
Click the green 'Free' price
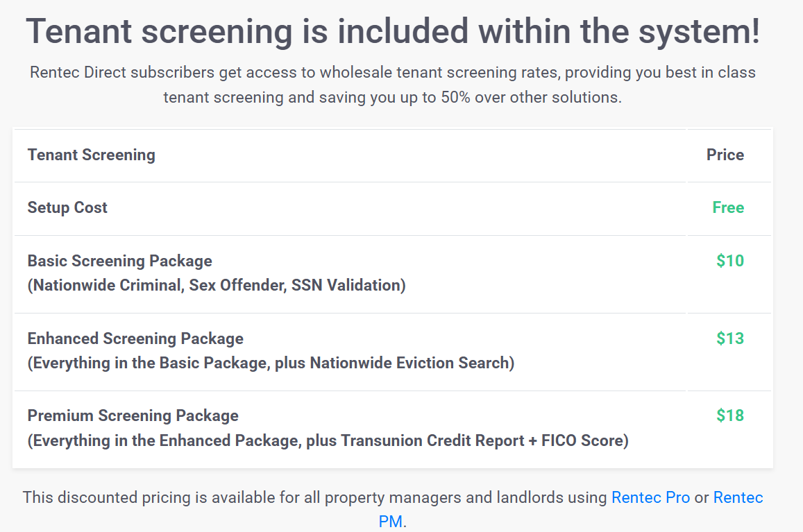(x=727, y=207)
